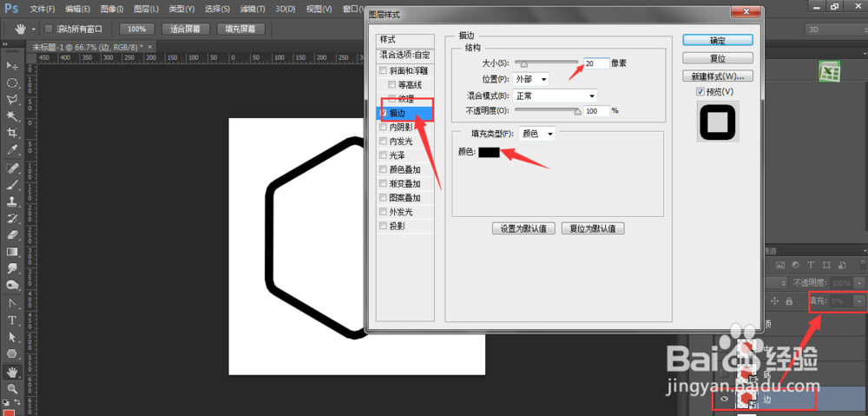The height and width of the screenshot is (416, 868).
Task: Filter layers by pixel layer icon
Action: tap(781, 265)
